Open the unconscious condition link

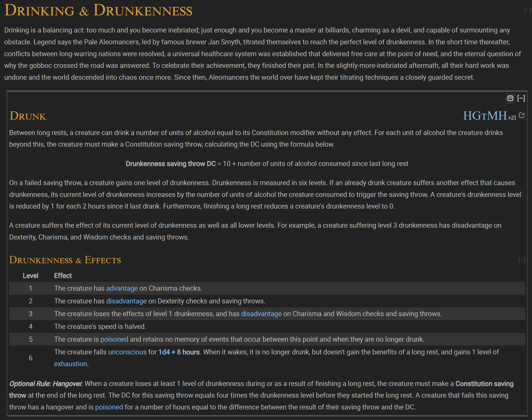[x=127, y=352]
